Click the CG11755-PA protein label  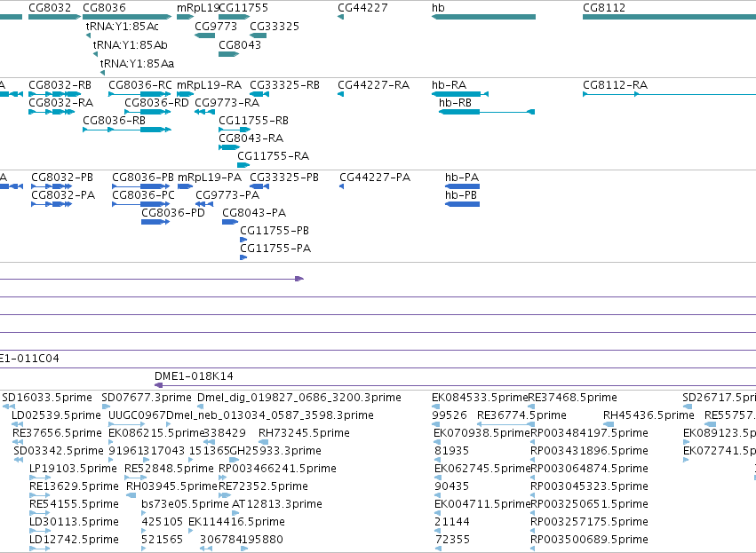coord(275,249)
